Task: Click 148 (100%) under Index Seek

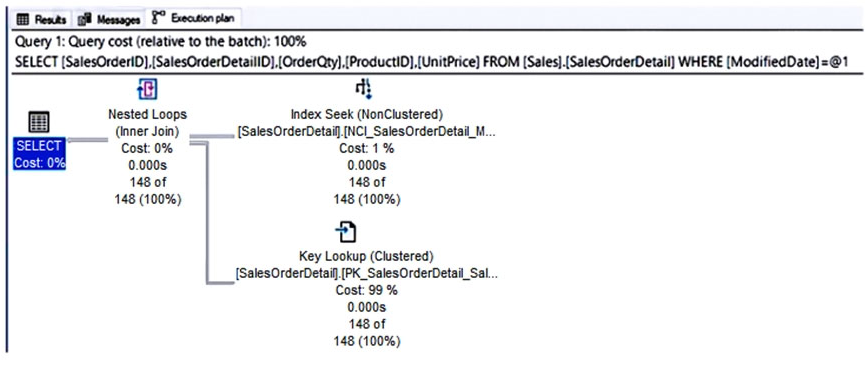Action: [367, 200]
